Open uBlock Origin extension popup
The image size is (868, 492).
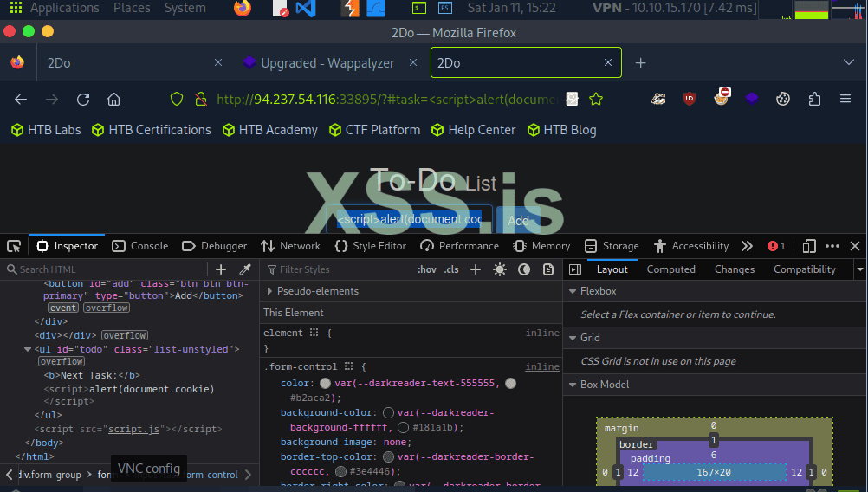click(x=690, y=99)
